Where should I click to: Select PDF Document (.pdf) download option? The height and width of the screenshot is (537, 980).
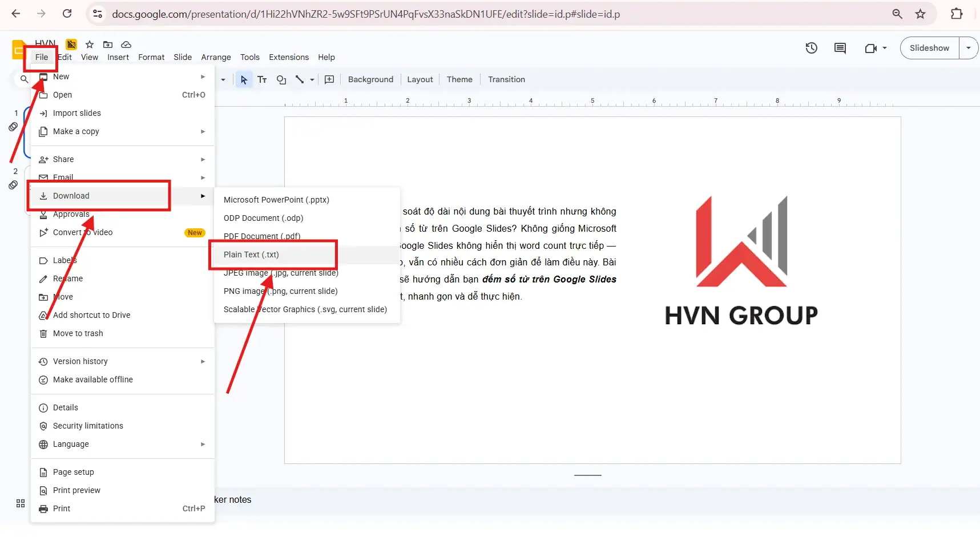click(261, 236)
